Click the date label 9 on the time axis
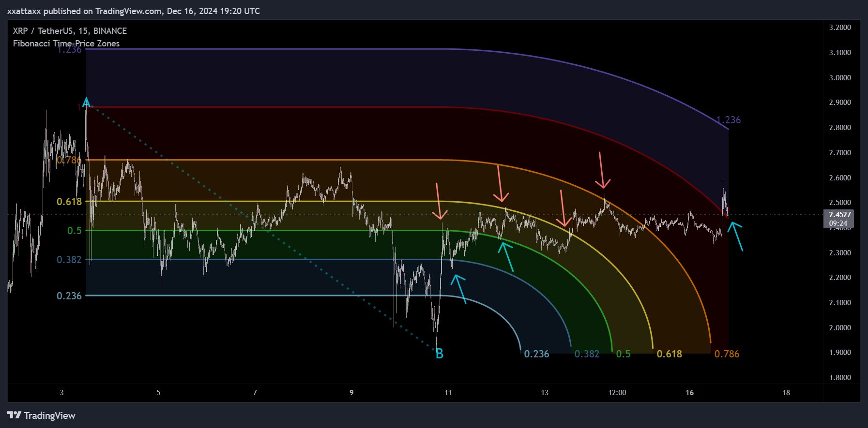Screen dimensions: 868x428 pyautogui.click(x=351, y=393)
